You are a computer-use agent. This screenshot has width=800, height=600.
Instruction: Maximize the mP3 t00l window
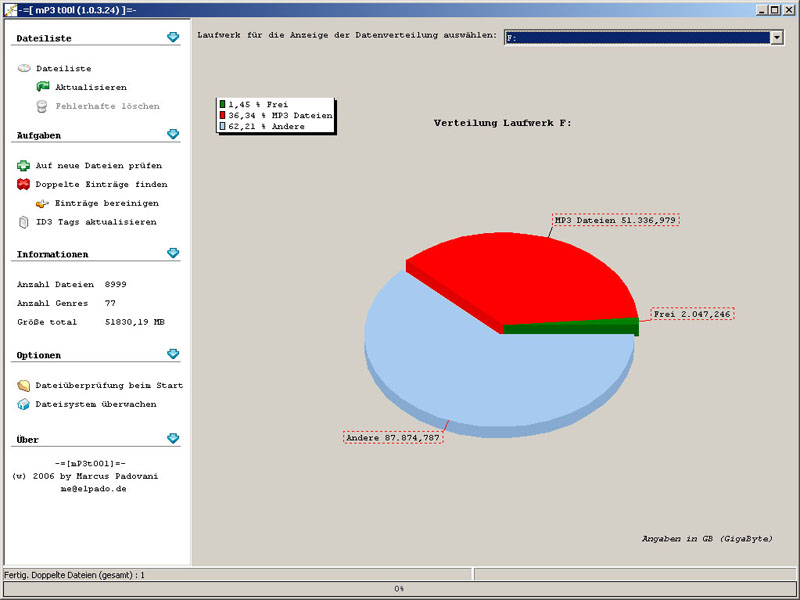coord(775,9)
